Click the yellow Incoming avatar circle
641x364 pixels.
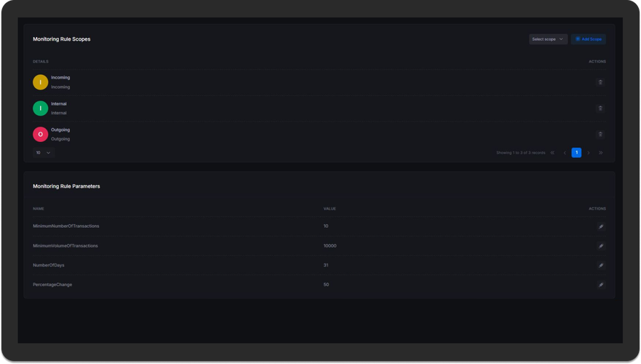point(41,82)
